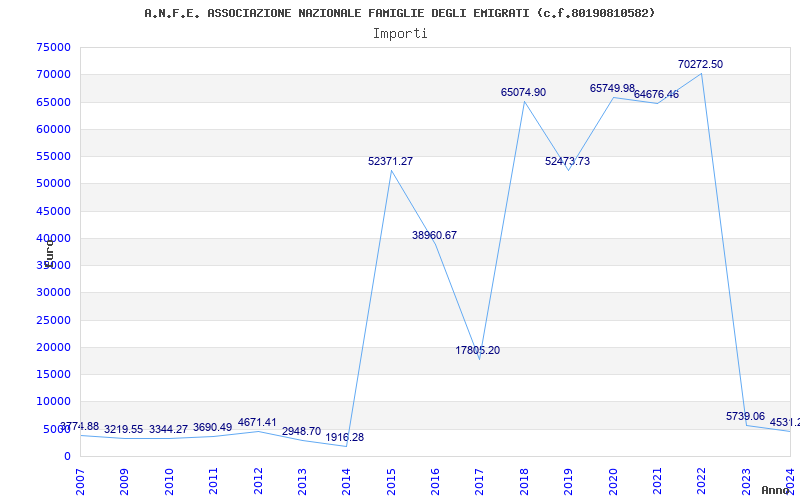Viewport: 800px width, 500px height.
Task: Click the data label 3774.88
Action: click(80, 427)
